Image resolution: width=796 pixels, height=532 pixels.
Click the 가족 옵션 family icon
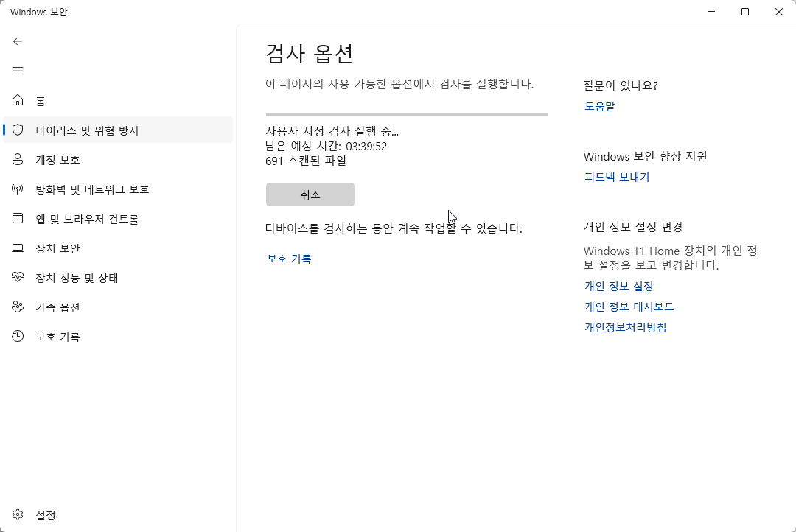(x=18, y=307)
